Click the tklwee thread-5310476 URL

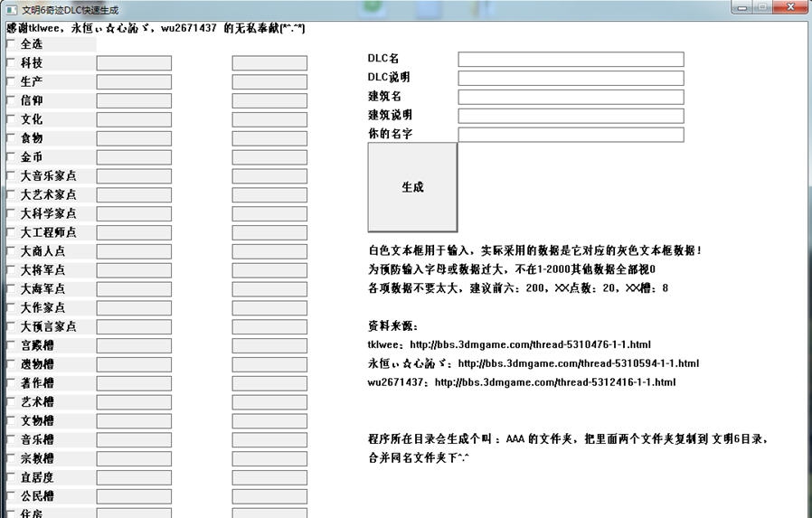[530, 344]
